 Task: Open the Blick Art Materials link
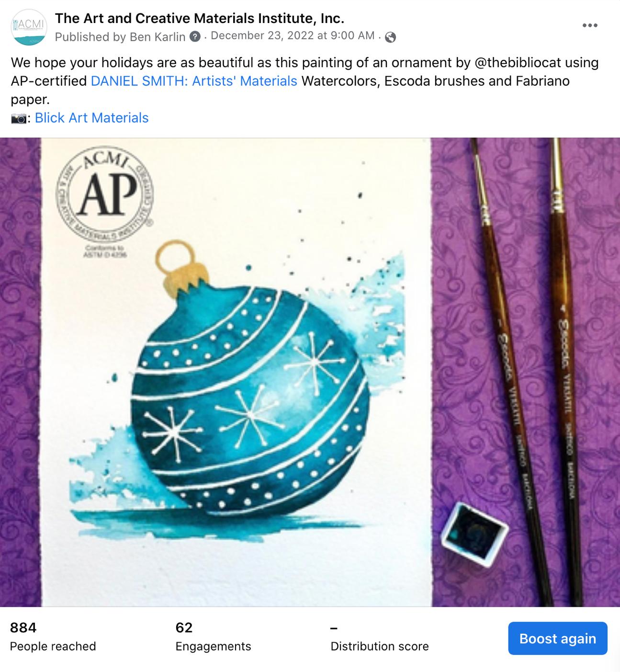tap(92, 118)
